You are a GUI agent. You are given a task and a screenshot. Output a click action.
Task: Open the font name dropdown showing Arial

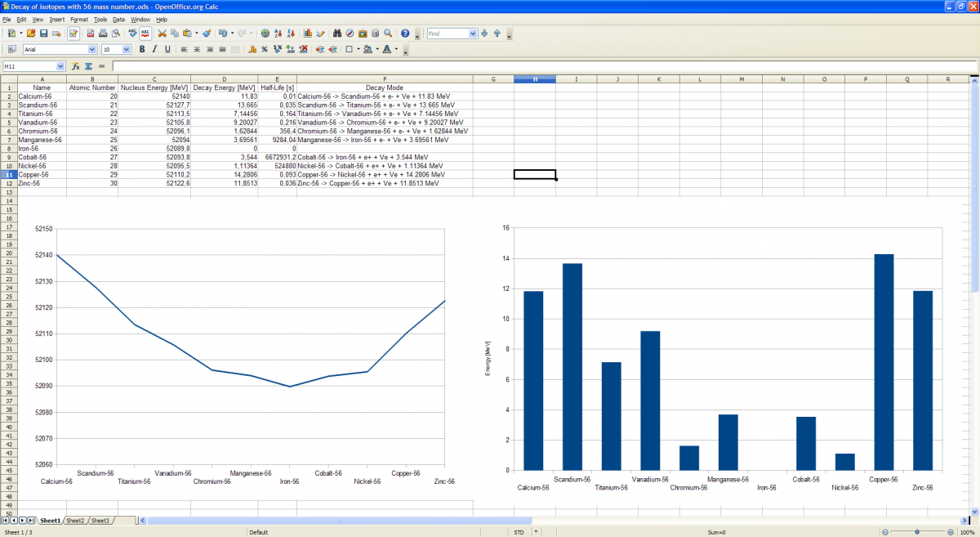91,50
